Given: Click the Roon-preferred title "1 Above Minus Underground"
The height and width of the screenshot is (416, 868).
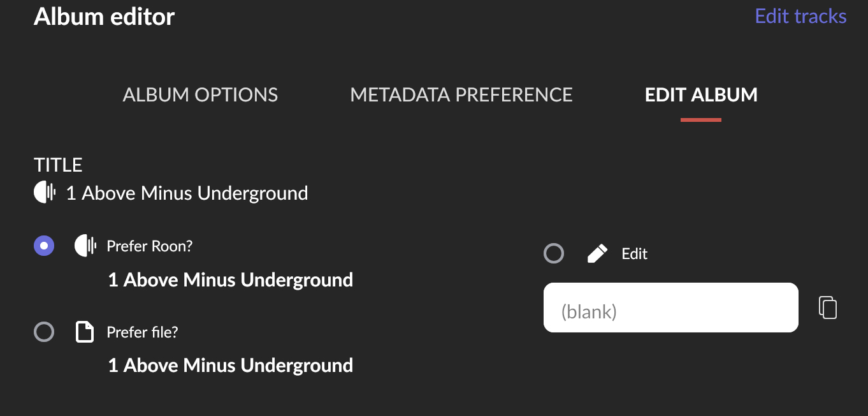Looking at the screenshot, I should (229, 279).
